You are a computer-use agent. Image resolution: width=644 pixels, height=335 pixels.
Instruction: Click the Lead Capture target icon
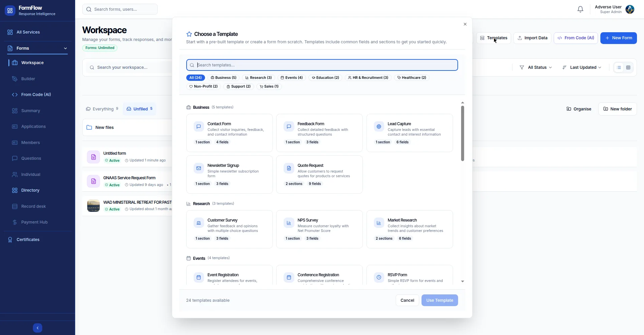click(x=379, y=127)
